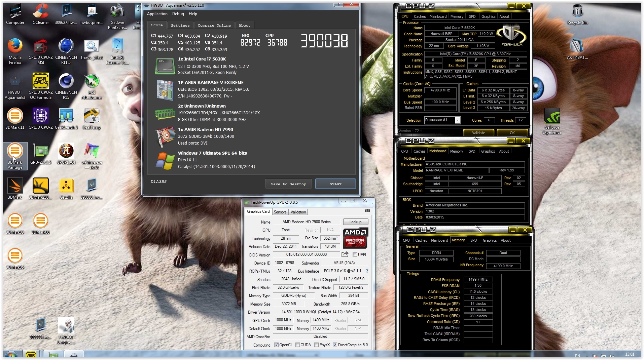Open the 309627.hw... file on the desktop
644x360 pixels.
tap(66, 14)
